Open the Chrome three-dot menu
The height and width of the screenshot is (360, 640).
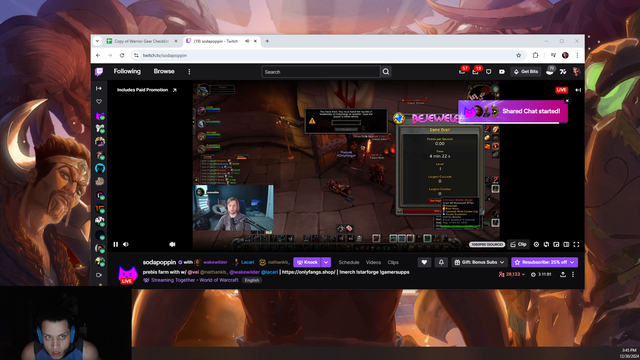pyautogui.click(x=577, y=55)
